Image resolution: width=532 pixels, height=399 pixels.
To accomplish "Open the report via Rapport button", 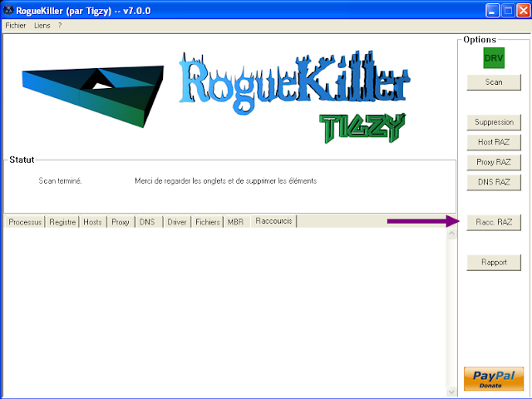I will pyautogui.click(x=494, y=263).
